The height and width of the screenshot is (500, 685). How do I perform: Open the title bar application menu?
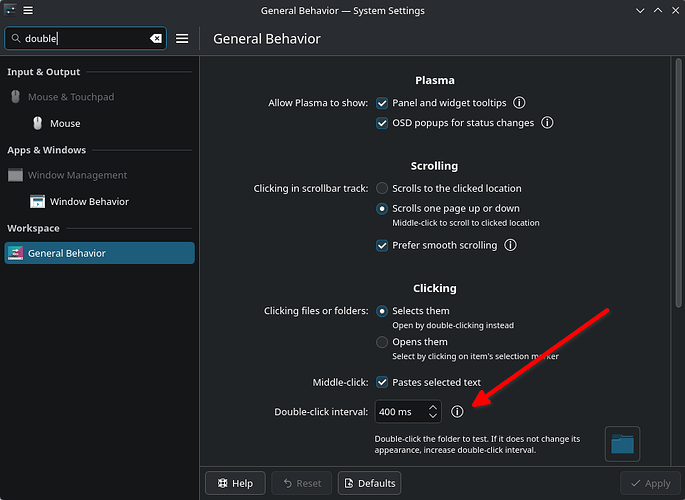(x=28, y=10)
